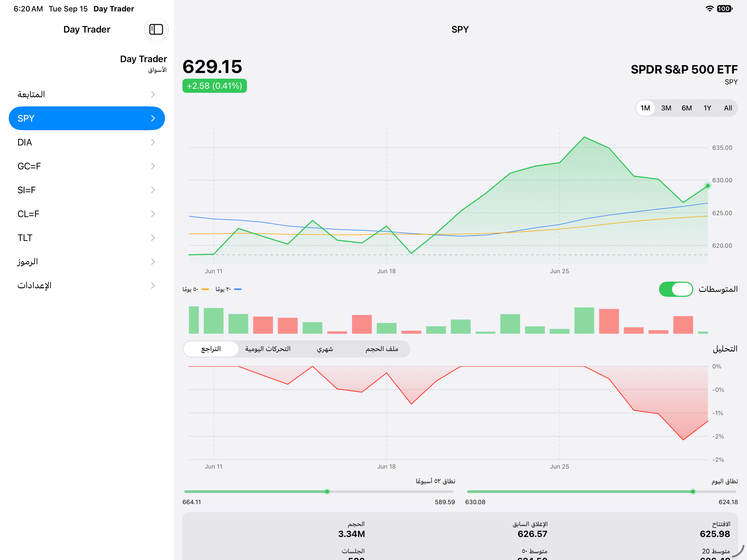Click the 589.59 52-week range value
This screenshot has height=560, width=747.
click(445, 502)
